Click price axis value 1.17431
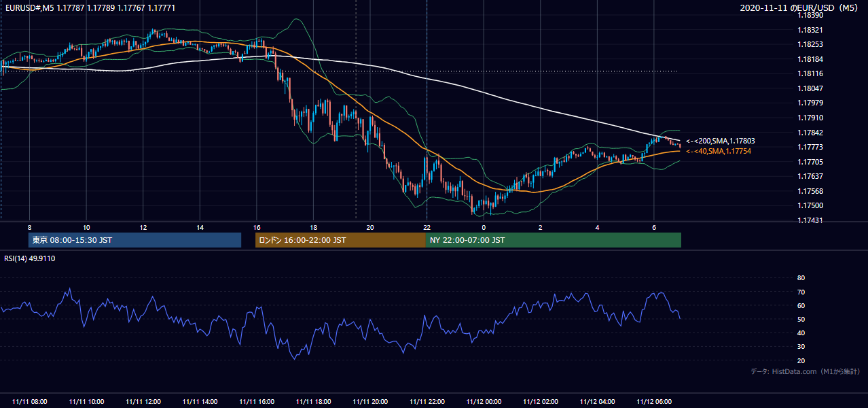Screen dimensions: 868x408 pos(811,220)
